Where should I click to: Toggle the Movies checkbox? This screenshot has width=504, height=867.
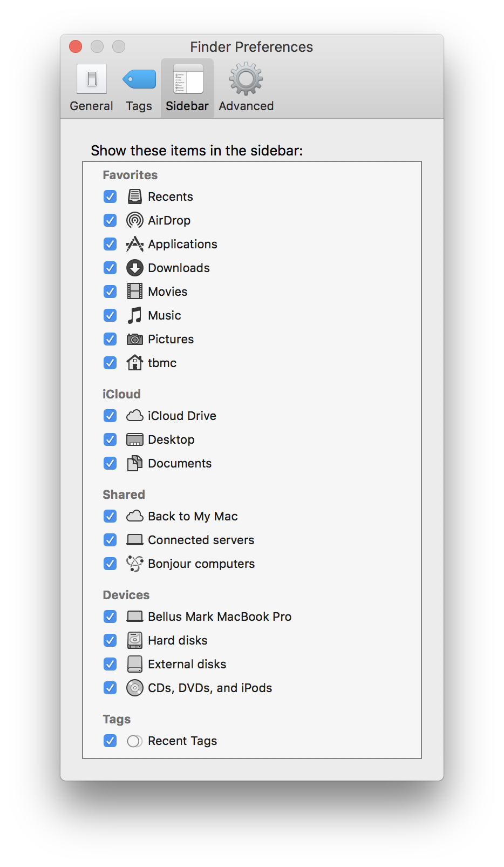[x=110, y=292]
